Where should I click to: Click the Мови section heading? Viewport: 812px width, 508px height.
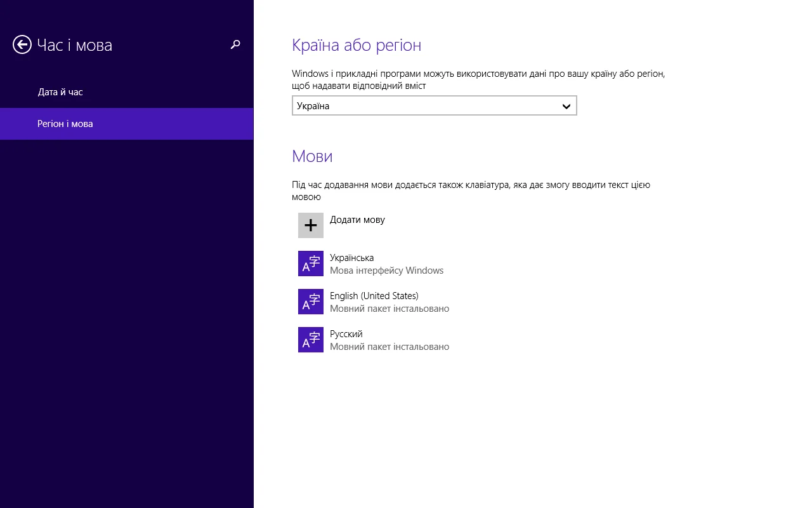(x=312, y=156)
